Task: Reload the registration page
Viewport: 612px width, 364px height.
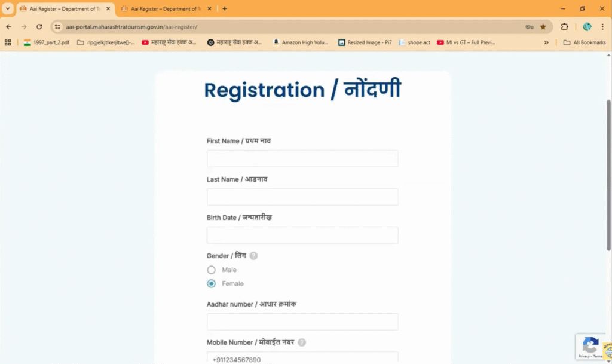Action: click(39, 27)
